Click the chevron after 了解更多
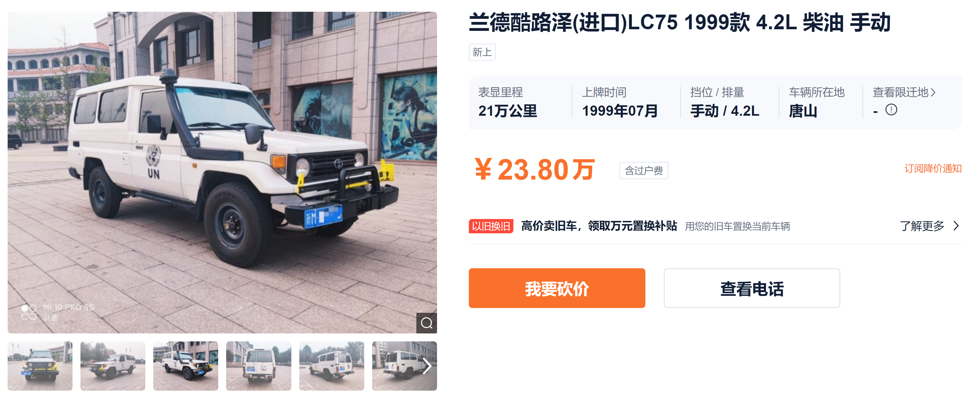This screenshot has width=980, height=397. [x=956, y=226]
